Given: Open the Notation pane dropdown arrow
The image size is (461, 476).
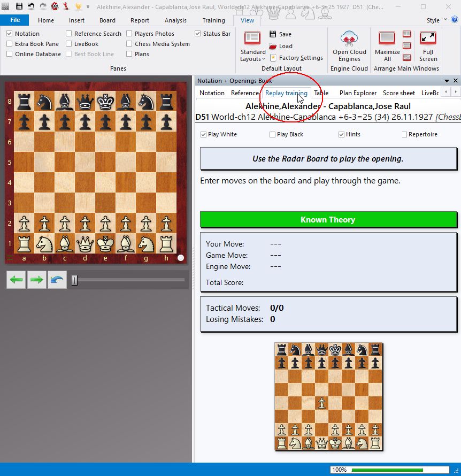Looking at the screenshot, I should click(447, 81).
